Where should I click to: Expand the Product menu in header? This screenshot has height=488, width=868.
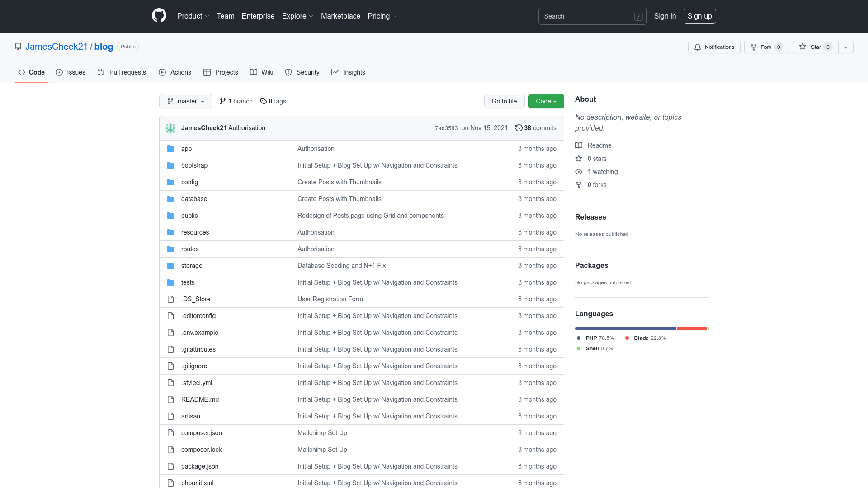[x=193, y=16]
